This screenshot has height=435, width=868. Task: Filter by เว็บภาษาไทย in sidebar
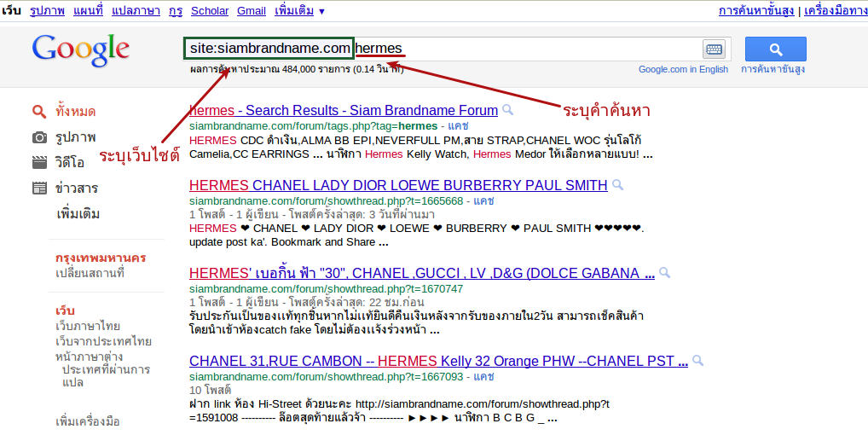tap(87, 326)
